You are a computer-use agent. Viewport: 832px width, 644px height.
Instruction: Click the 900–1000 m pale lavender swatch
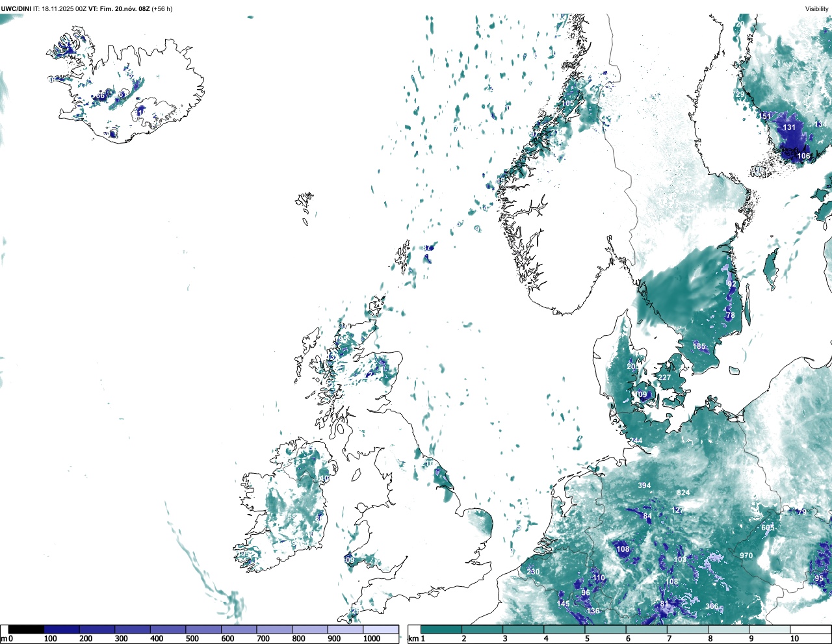tap(345, 629)
